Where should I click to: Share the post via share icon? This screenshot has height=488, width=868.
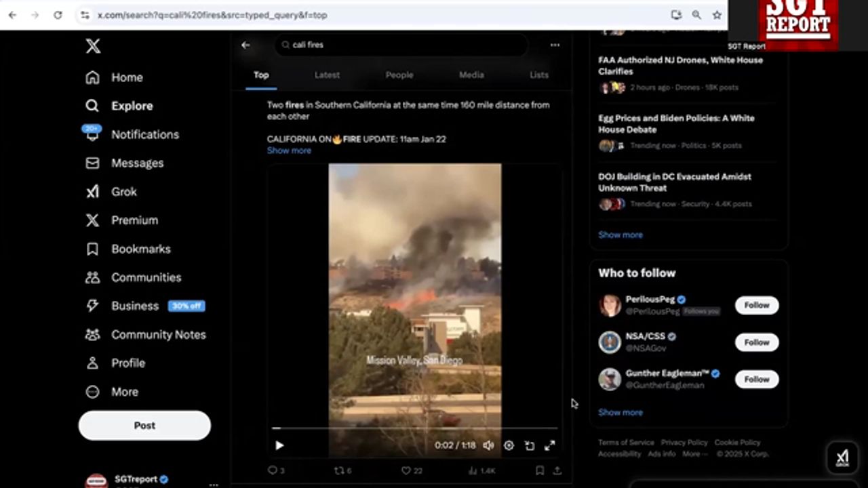[557, 470]
